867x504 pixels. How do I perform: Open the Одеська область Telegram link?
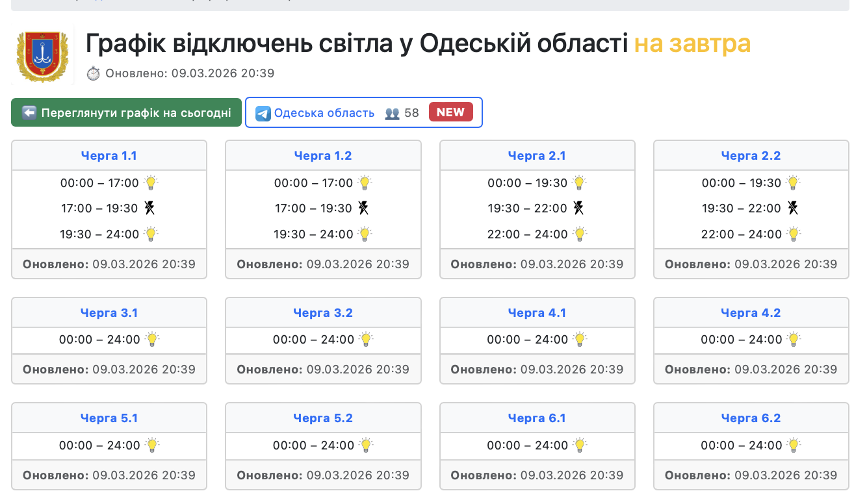point(324,113)
